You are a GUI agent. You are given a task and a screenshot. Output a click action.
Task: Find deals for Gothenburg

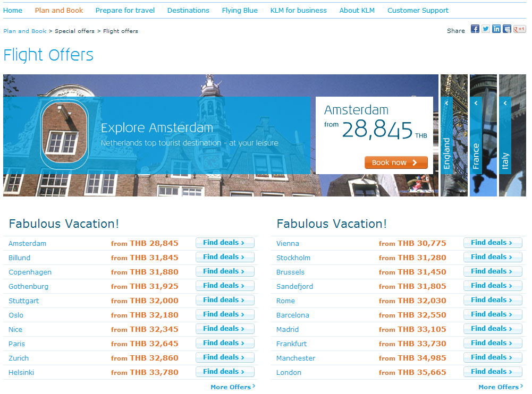click(225, 286)
